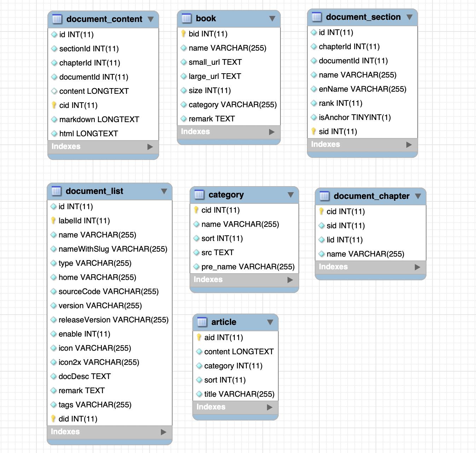Click the document_section table icon
The image size is (476, 453).
(x=317, y=17)
